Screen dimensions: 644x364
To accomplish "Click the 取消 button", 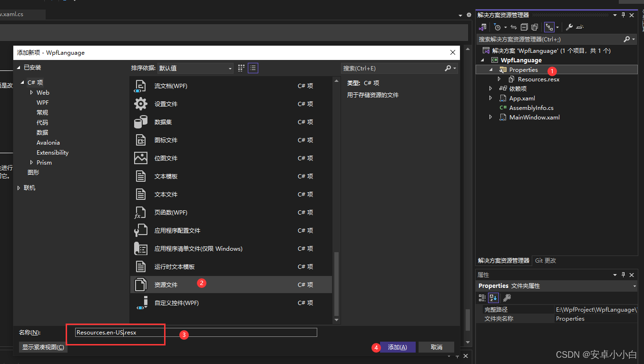I will pos(437,347).
